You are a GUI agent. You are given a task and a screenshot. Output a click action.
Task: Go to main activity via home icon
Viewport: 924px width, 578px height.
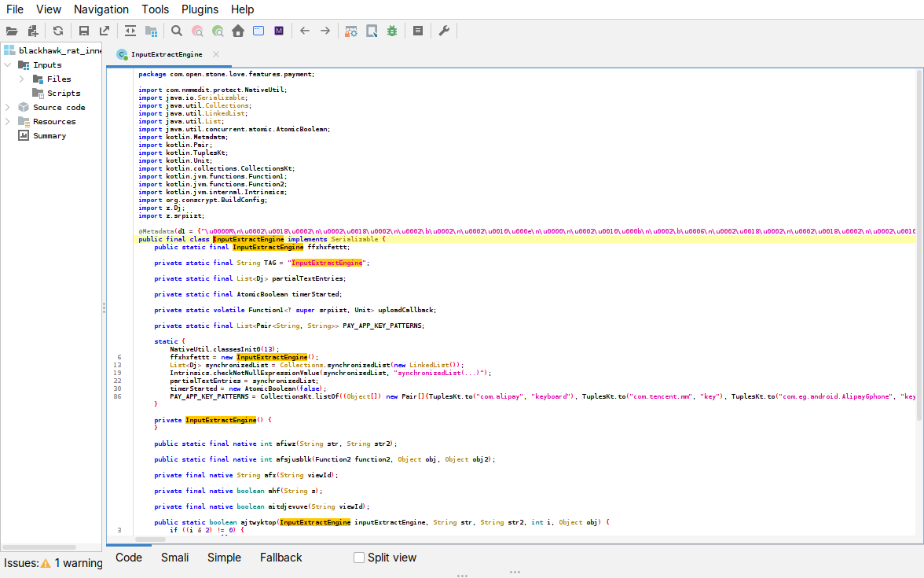[x=238, y=31]
